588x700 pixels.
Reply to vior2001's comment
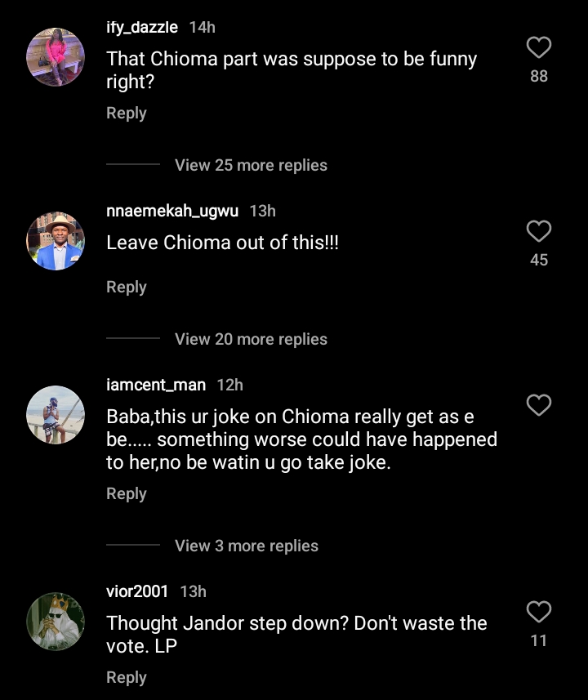(126, 678)
